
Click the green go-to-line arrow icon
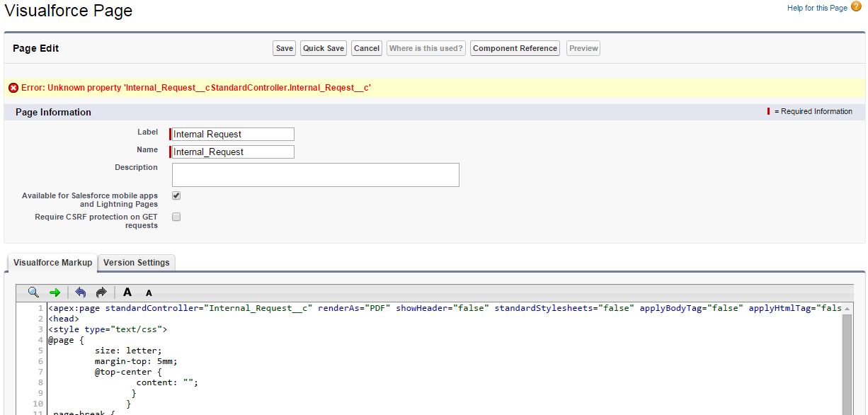[x=55, y=292]
